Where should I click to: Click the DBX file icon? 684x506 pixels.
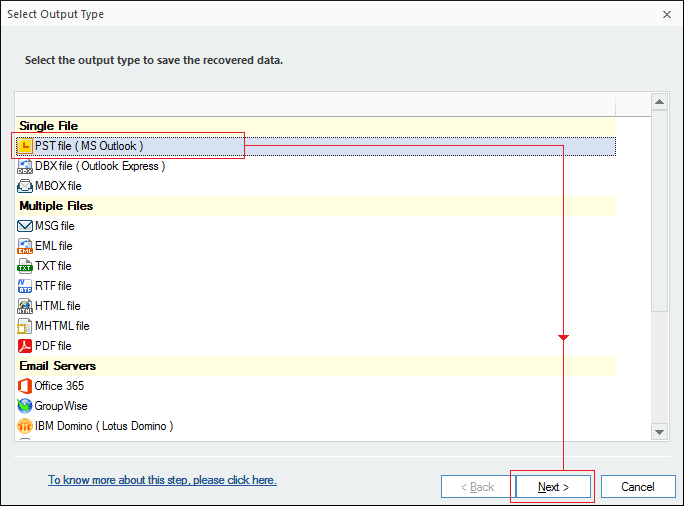(x=25, y=166)
